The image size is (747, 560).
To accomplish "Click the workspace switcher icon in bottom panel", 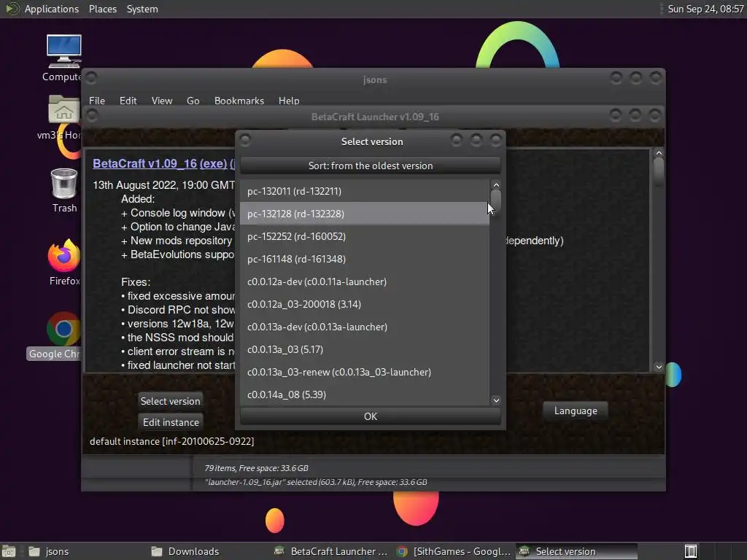I will pyautogui.click(x=691, y=551).
